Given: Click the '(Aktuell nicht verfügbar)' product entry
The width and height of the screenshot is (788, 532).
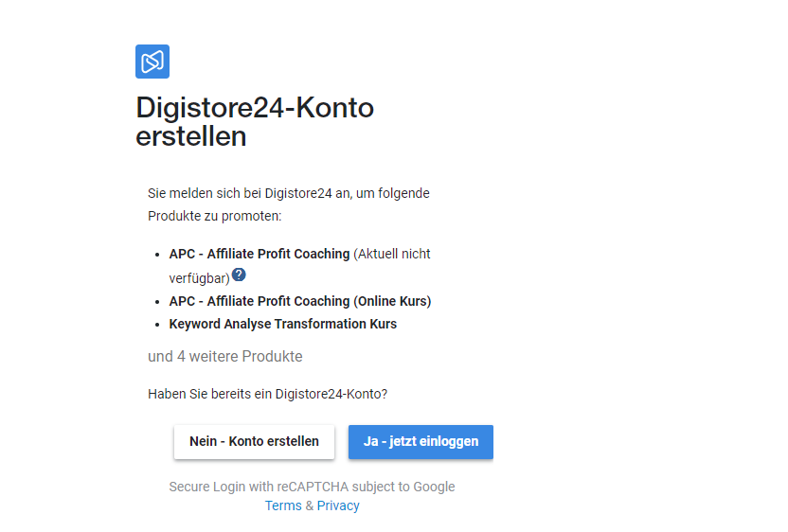Looking at the screenshot, I should 299,266.
